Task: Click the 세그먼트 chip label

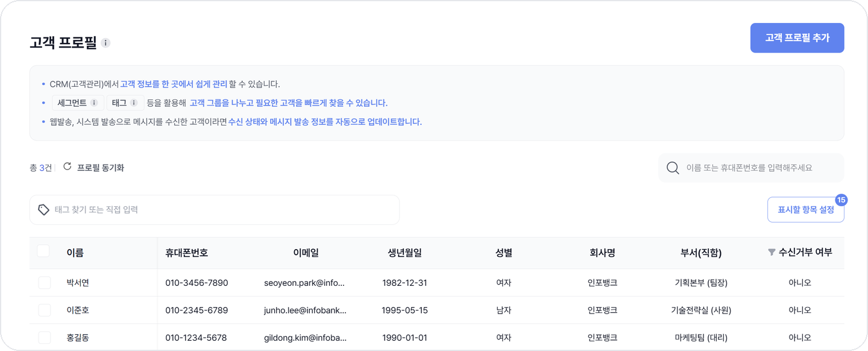Action: (72, 103)
